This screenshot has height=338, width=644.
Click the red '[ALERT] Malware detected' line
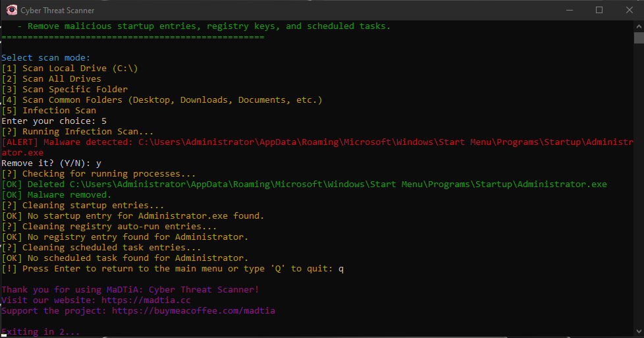[317, 147]
